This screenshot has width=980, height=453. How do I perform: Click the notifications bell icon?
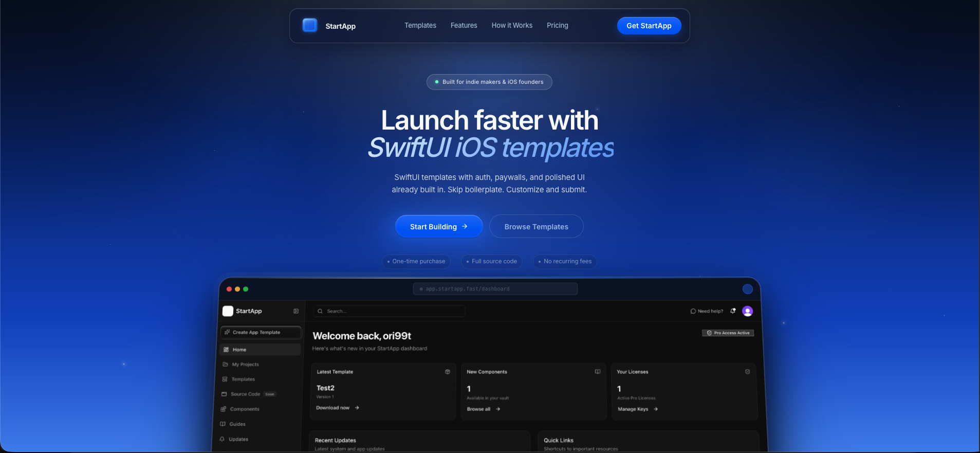[x=733, y=311]
